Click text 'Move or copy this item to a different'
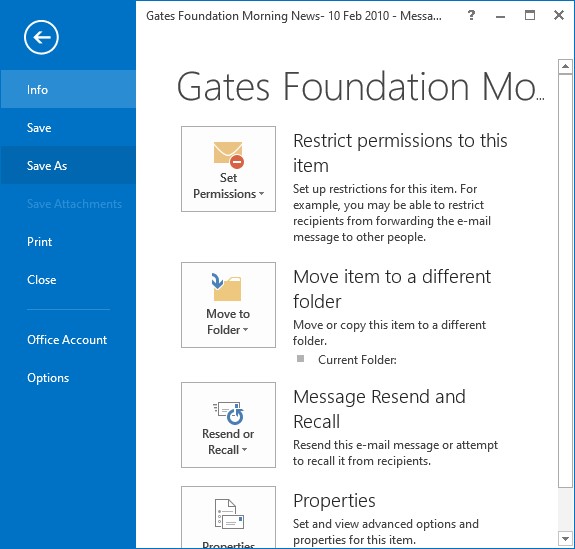575x549 pixels. click(389, 325)
